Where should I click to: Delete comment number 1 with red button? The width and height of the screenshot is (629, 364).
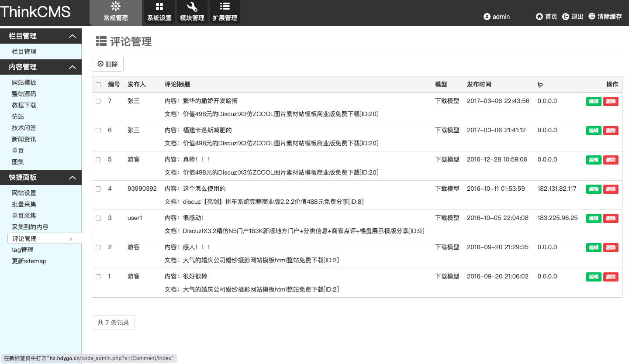click(611, 277)
